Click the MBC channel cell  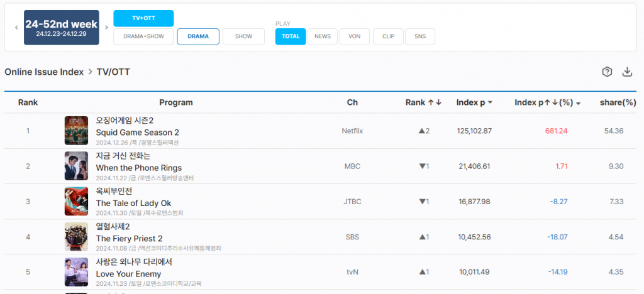pyautogui.click(x=352, y=166)
